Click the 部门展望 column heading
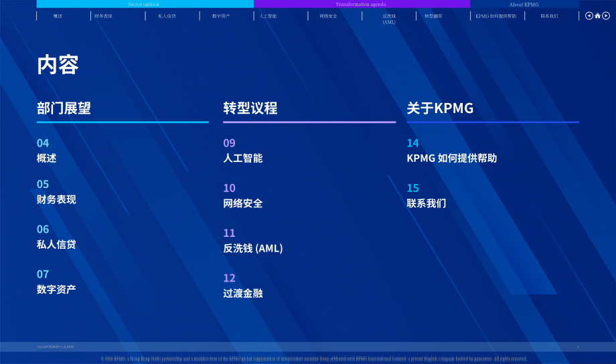This screenshot has width=616, height=364. (64, 108)
